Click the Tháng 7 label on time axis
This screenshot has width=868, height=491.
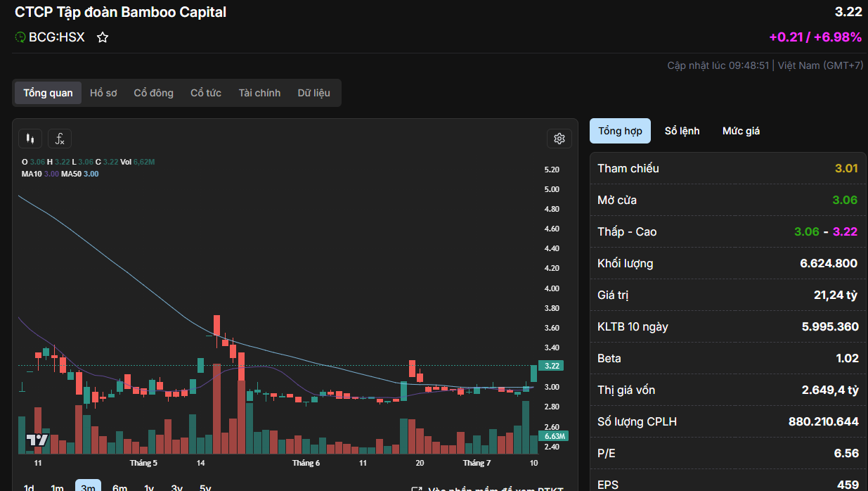click(477, 463)
